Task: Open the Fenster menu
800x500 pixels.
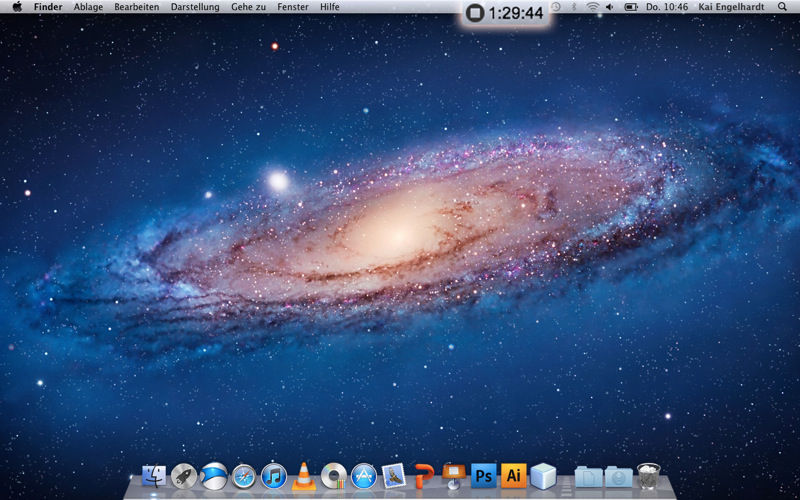Action: click(x=293, y=7)
